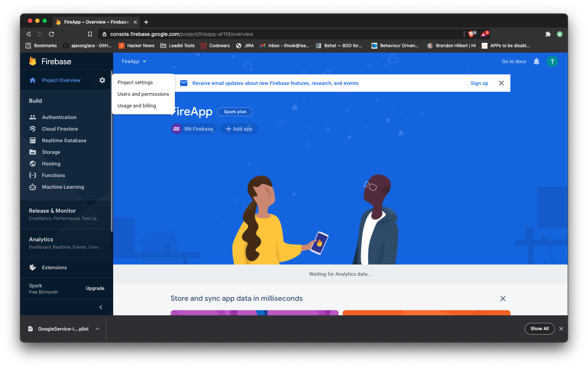Click the Upgrade plan button
The image size is (588, 369).
coord(95,288)
